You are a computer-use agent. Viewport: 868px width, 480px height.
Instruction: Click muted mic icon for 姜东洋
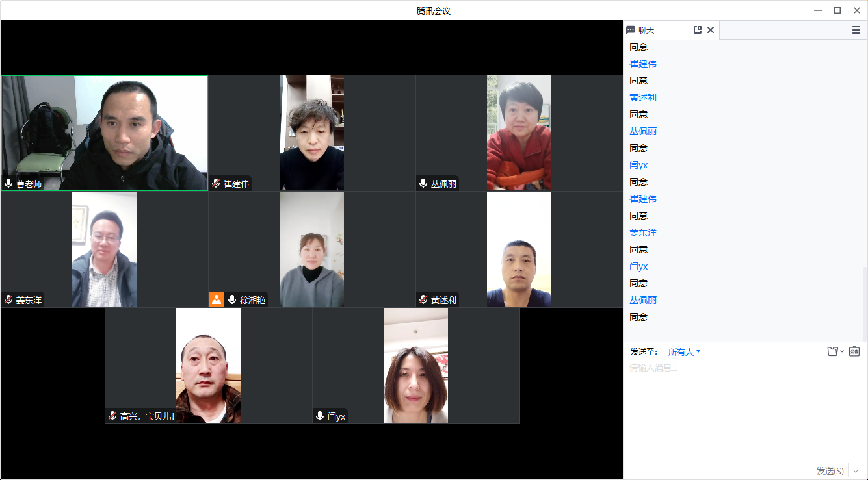(x=8, y=300)
